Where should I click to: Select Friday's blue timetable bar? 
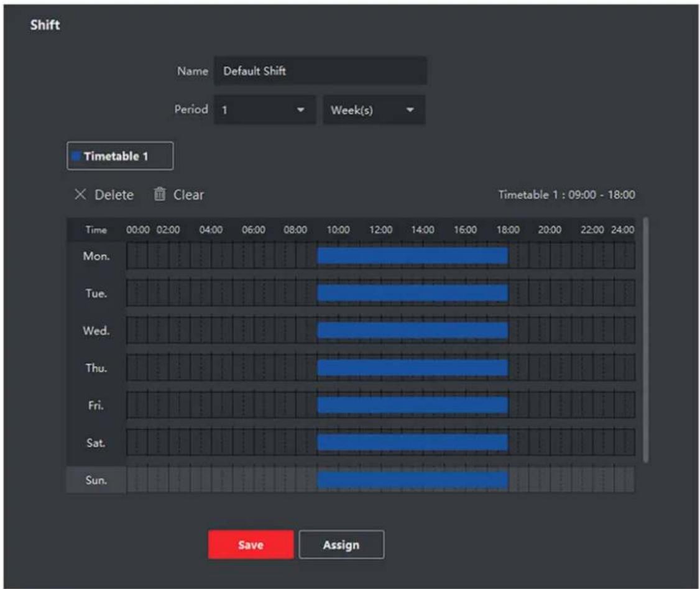point(413,405)
